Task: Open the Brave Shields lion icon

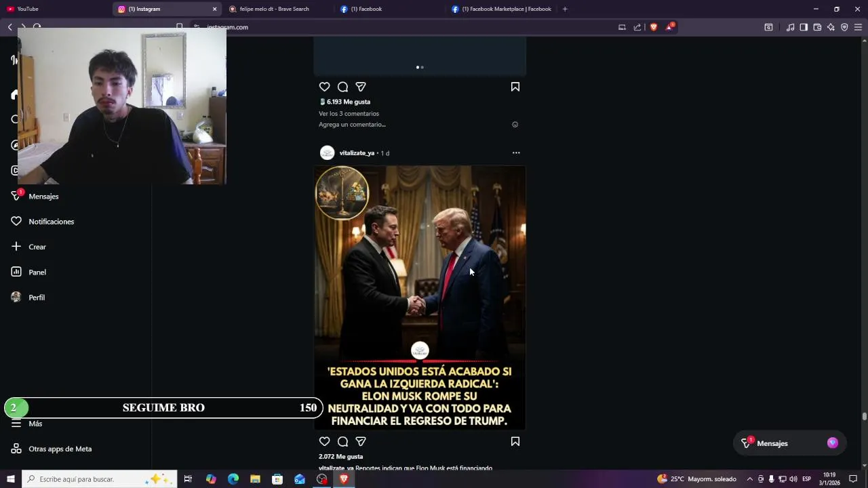Action: (x=654, y=27)
